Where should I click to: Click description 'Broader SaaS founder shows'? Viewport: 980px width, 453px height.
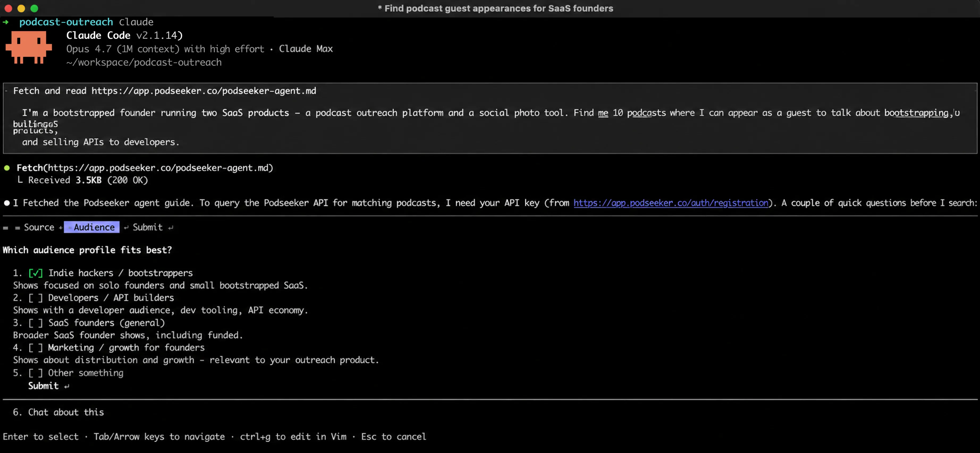(128, 335)
